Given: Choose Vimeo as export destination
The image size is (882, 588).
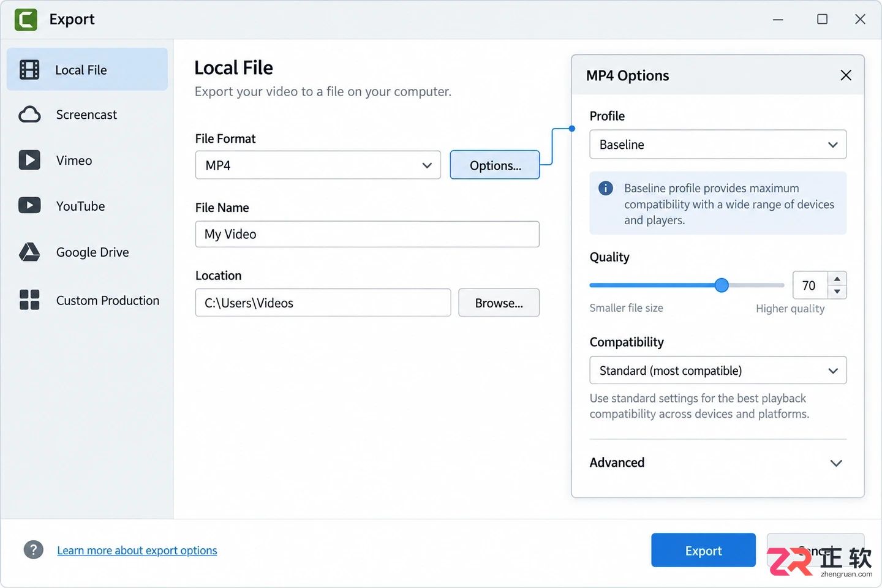Looking at the screenshot, I should [87, 160].
